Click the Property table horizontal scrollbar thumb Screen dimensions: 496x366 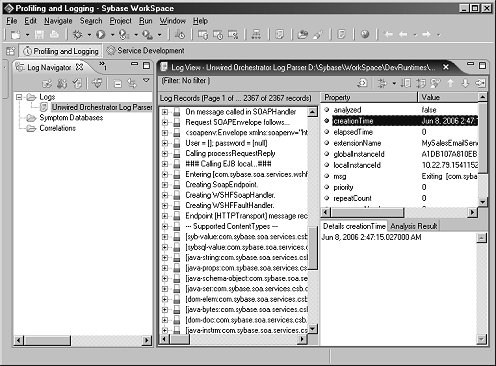368,212
